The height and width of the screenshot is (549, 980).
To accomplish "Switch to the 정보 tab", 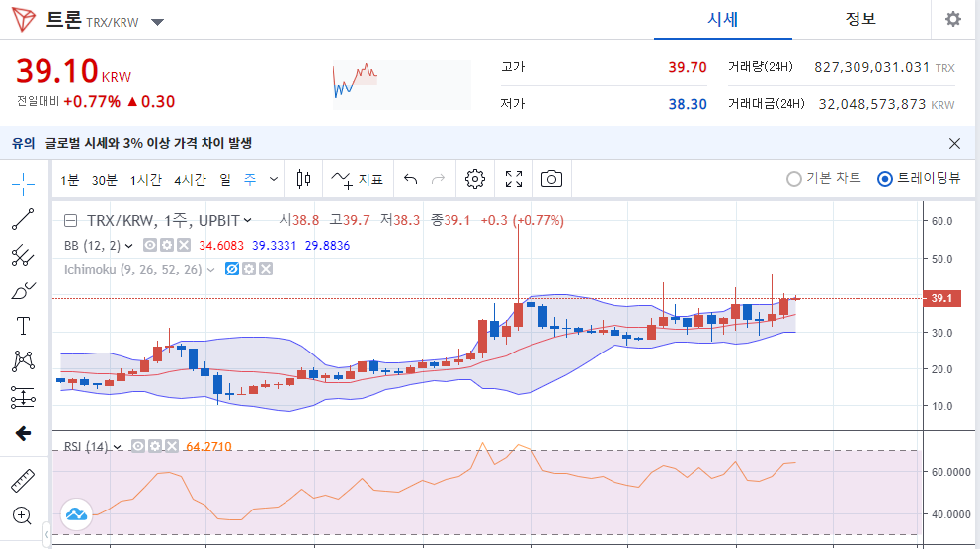I will tap(860, 20).
